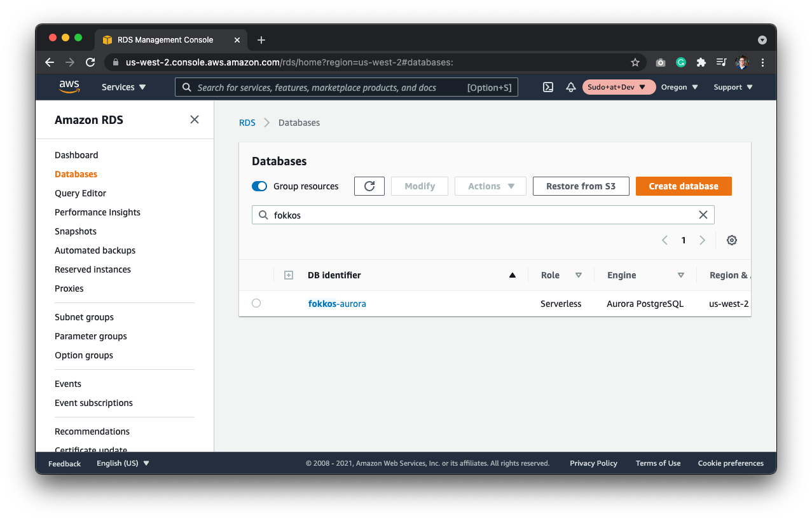Select the fokkos-aurora radio button

pos(256,303)
